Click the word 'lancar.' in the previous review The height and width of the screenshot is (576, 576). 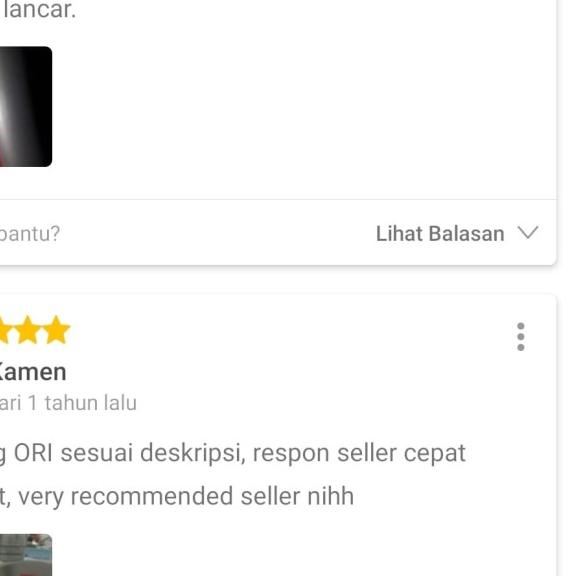[40, 9]
